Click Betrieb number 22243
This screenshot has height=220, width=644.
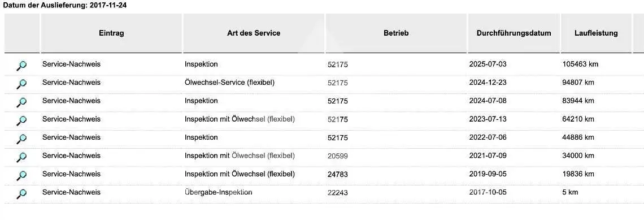coord(338,192)
